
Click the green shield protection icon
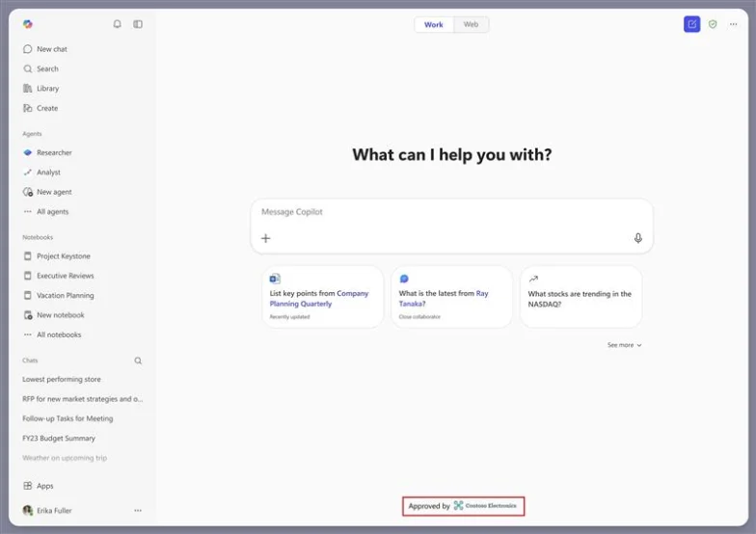[713, 24]
